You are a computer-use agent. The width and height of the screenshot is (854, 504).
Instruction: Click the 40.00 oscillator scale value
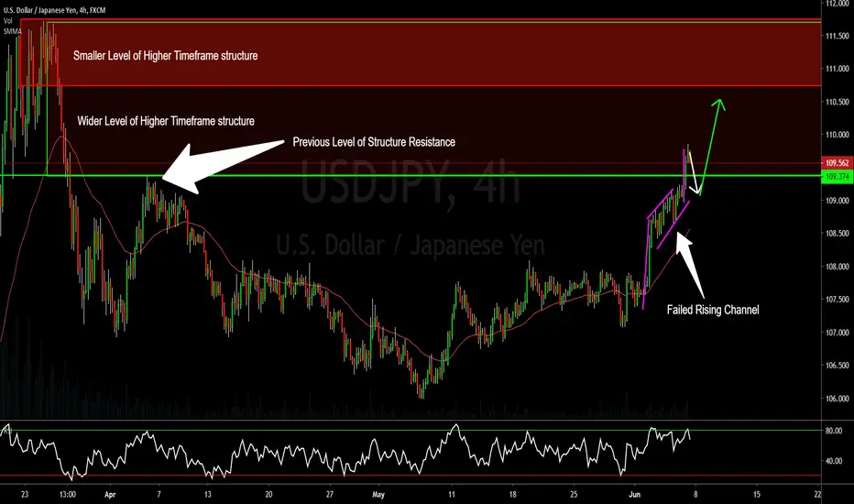tap(834, 461)
